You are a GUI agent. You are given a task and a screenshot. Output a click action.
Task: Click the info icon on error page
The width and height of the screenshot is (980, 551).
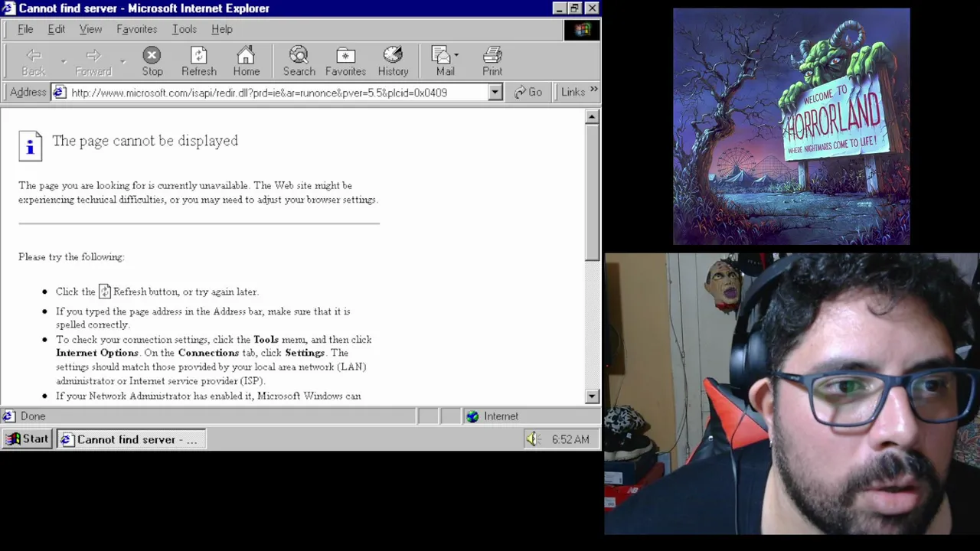pyautogui.click(x=30, y=145)
